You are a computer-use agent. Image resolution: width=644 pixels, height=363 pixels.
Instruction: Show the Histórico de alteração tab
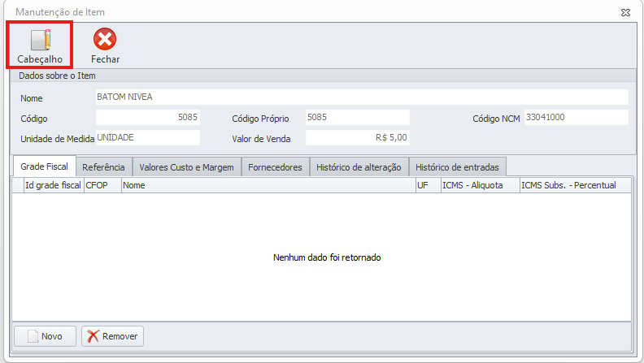359,166
